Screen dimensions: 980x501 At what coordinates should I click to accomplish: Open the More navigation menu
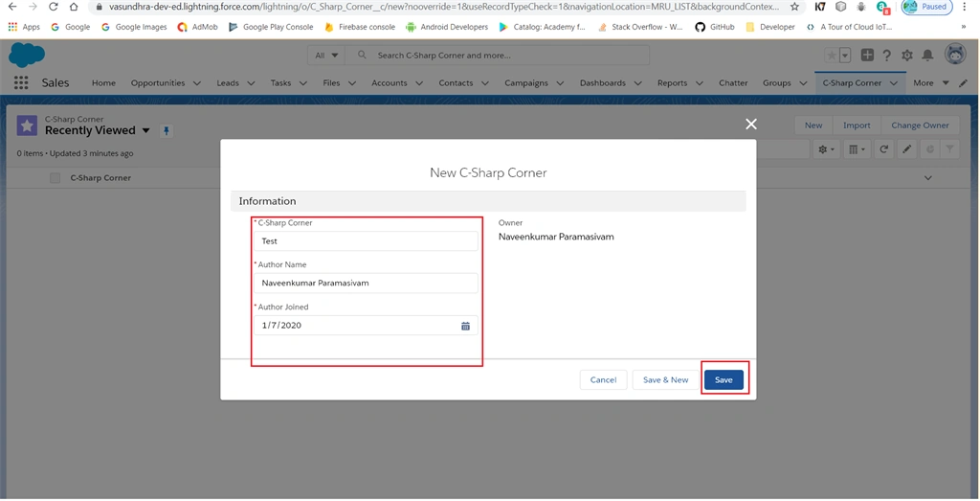[930, 82]
